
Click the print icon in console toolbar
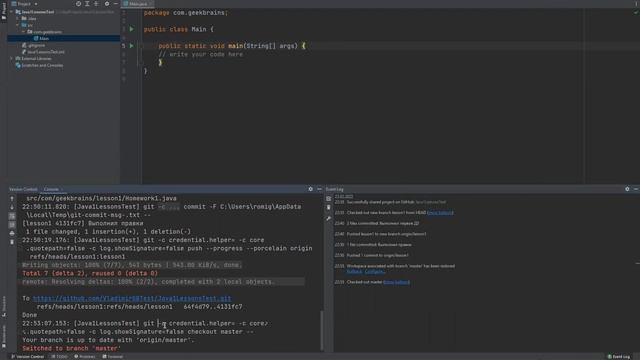coord(12,233)
